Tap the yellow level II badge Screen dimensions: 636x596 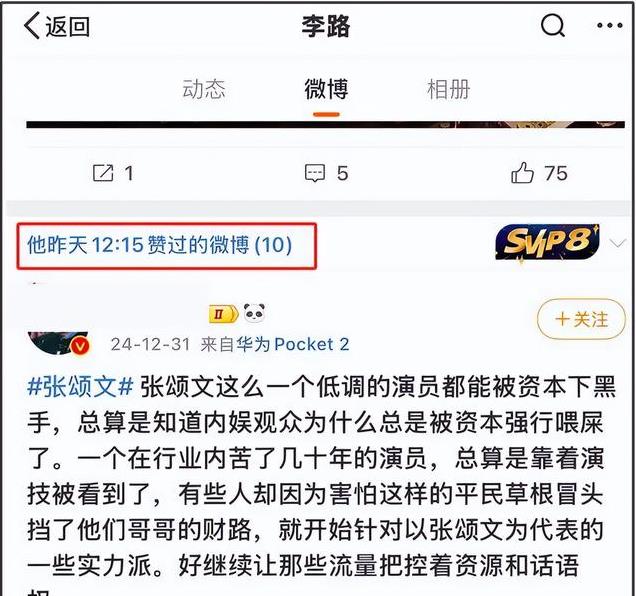click(x=223, y=314)
